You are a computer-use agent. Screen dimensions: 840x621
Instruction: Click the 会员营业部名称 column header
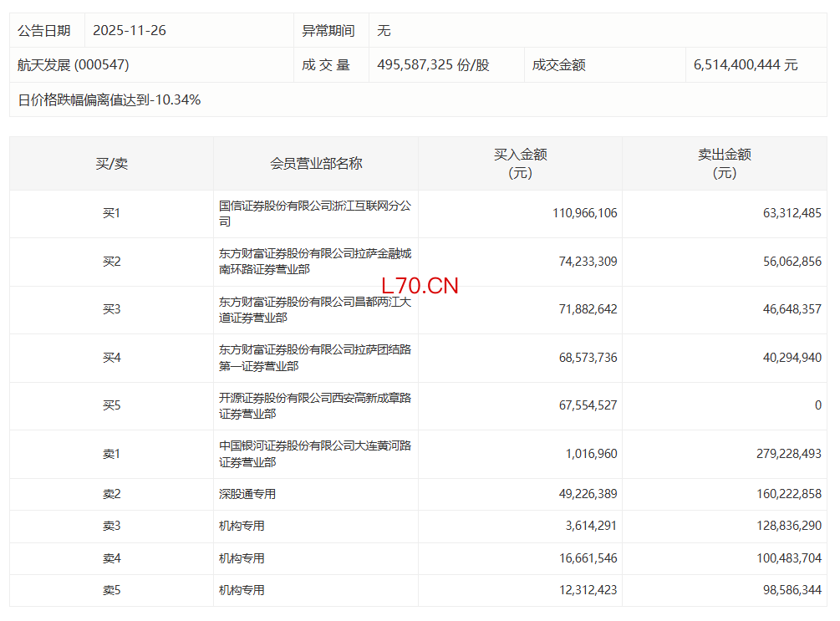[x=316, y=164]
